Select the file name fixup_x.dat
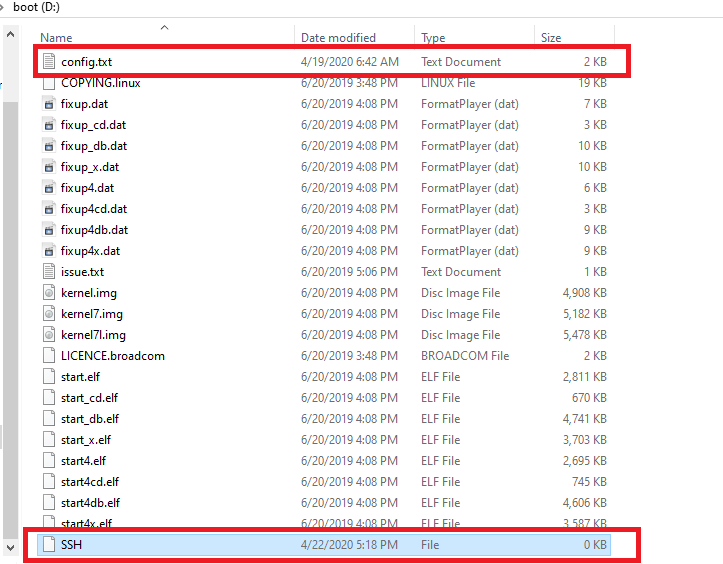The height and width of the screenshot is (564, 723). (x=90, y=167)
